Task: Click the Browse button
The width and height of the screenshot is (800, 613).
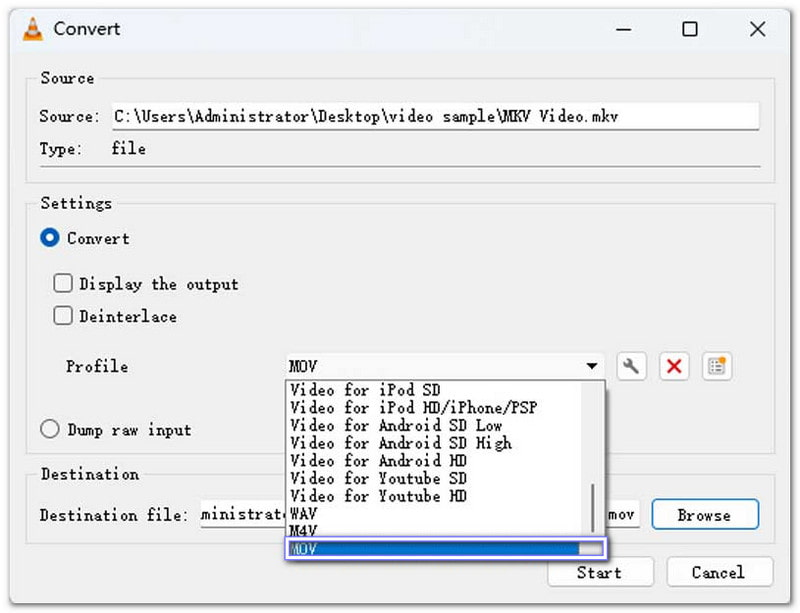Action: (705, 514)
